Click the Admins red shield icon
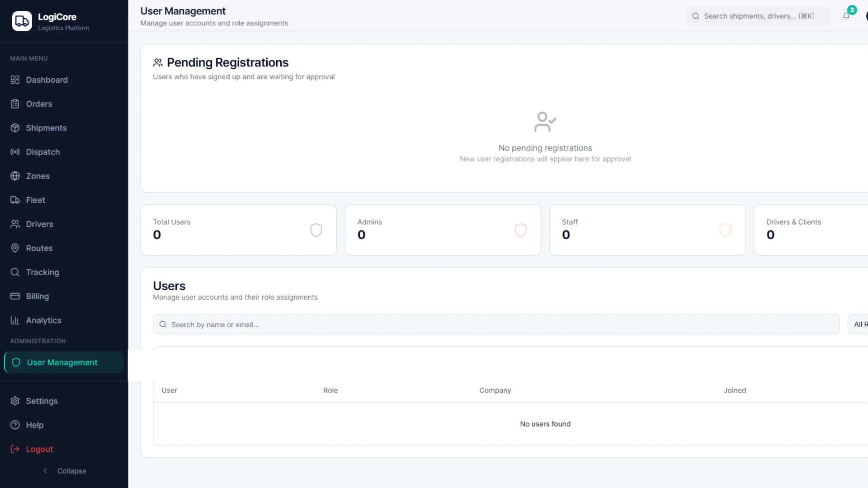 (521, 230)
